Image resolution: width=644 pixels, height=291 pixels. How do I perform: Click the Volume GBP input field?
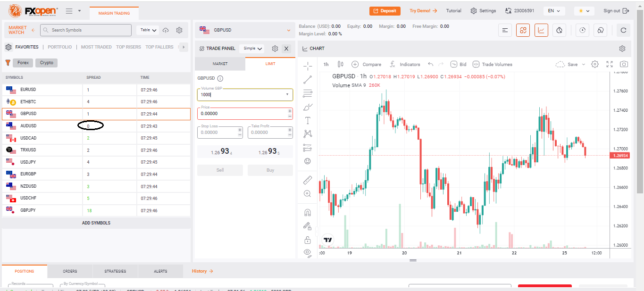(x=245, y=94)
